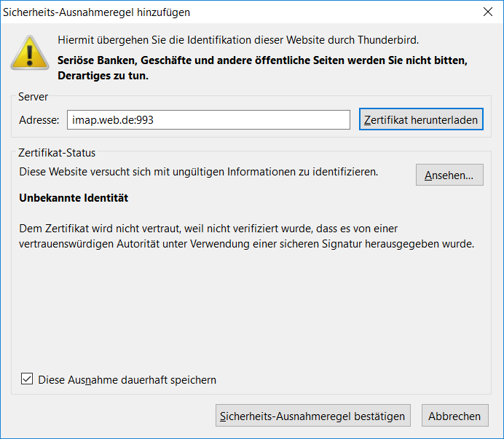Confirm with Sicherheits-Ausnahmeregel bestätigen button
Viewport: 504px width, 439px height.
[x=313, y=416]
